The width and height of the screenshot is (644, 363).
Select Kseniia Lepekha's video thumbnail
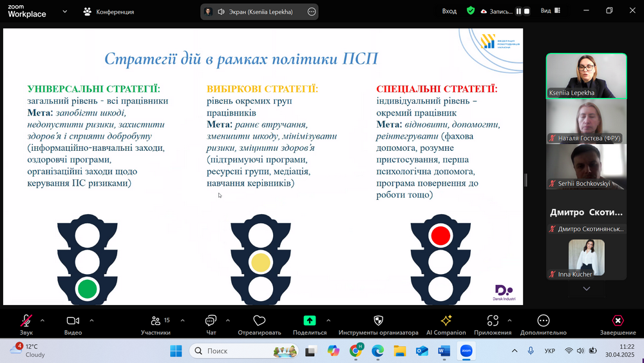[x=586, y=75]
